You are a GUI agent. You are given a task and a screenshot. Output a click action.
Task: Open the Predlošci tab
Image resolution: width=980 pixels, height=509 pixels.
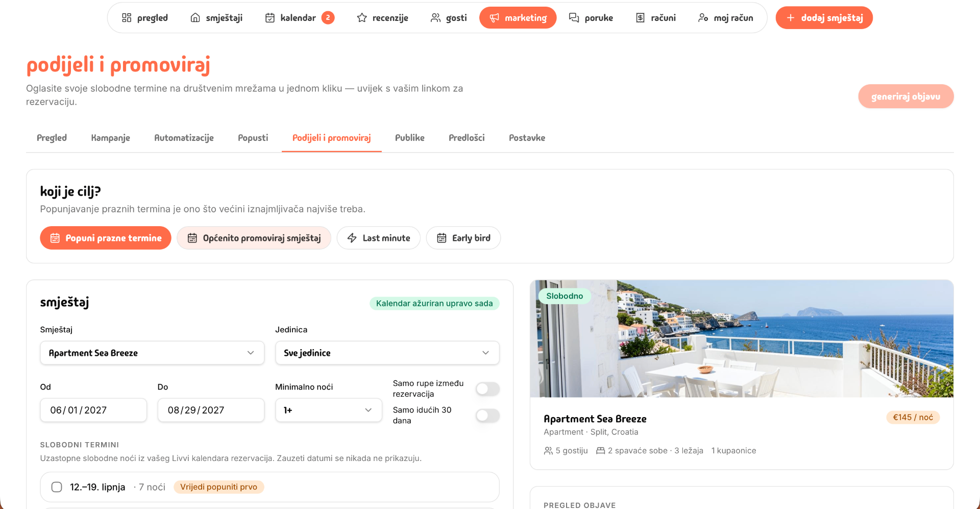[467, 138]
